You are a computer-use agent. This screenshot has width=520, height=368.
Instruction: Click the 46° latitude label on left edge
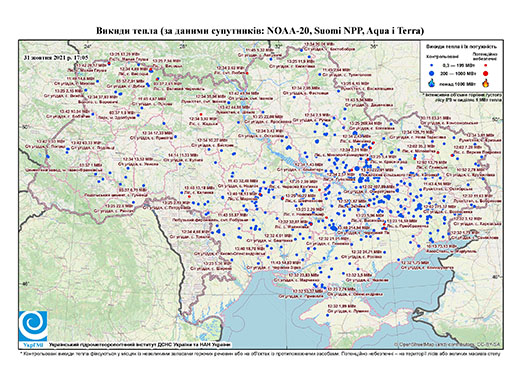(25, 283)
